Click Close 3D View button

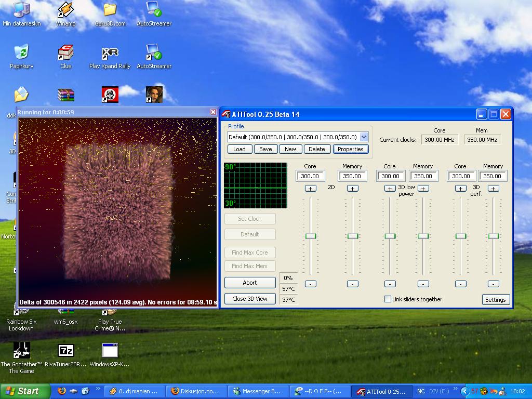(x=250, y=299)
